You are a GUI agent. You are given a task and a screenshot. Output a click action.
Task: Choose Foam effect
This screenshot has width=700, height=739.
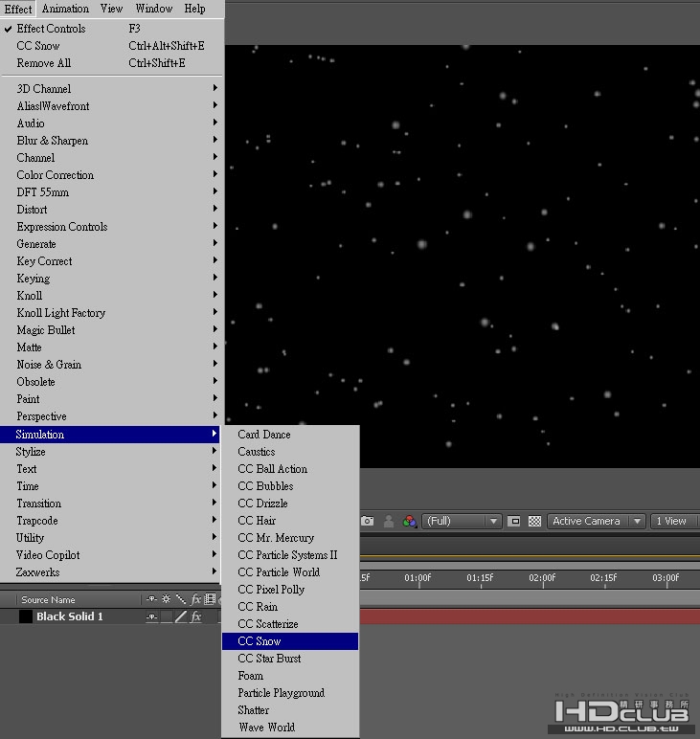click(x=290, y=676)
